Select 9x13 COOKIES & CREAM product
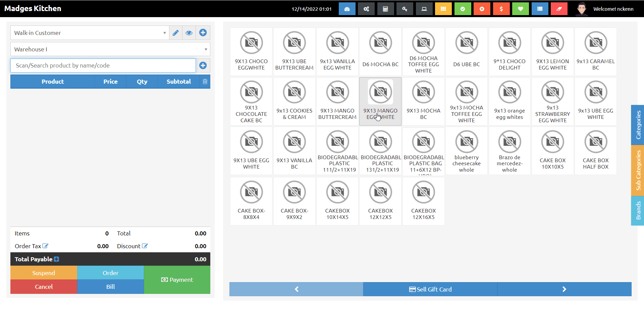This screenshot has width=644, height=313. tap(294, 101)
